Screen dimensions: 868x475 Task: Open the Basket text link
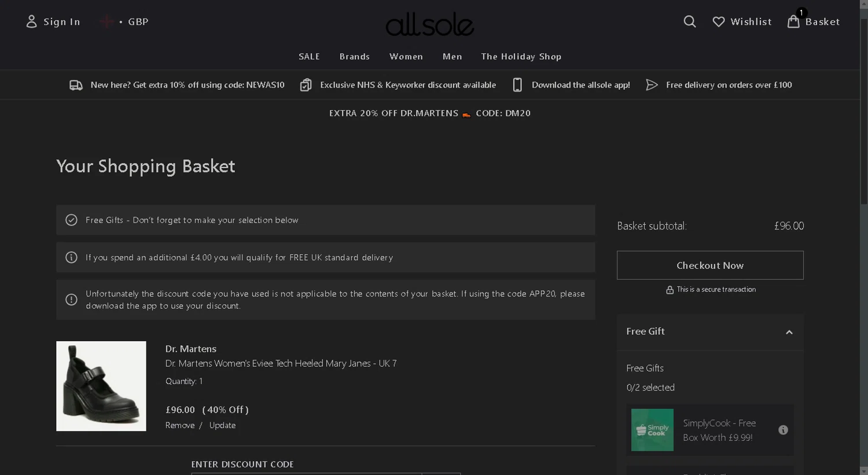[x=822, y=21]
